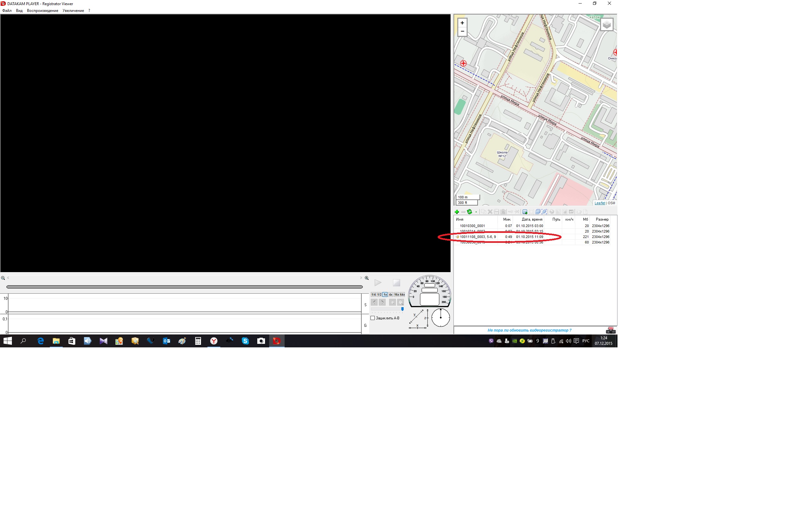Click the map layers icon
Image resolution: width=804 pixels, height=532 pixels.
pos(607,24)
